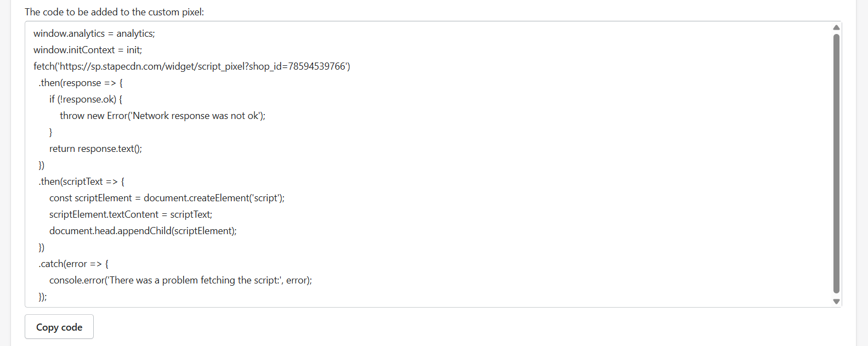Click the final '});' closing line
Screen dimensions: 868x346
pos(43,297)
